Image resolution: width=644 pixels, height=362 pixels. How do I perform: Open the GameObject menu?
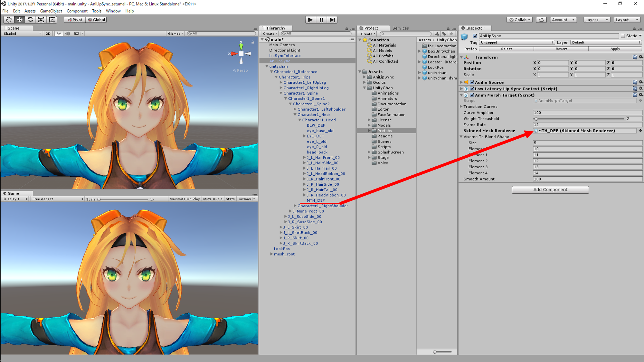(x=51, y=11)
